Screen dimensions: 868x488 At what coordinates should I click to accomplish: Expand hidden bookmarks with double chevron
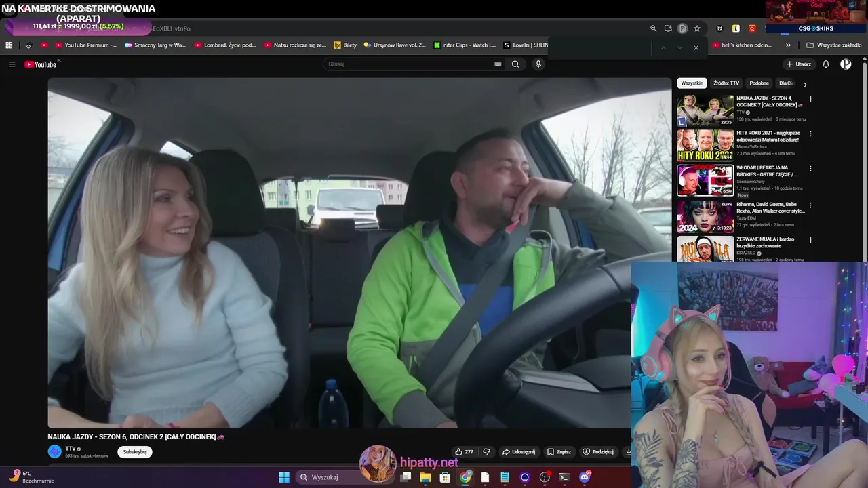[x=788, y=45]
